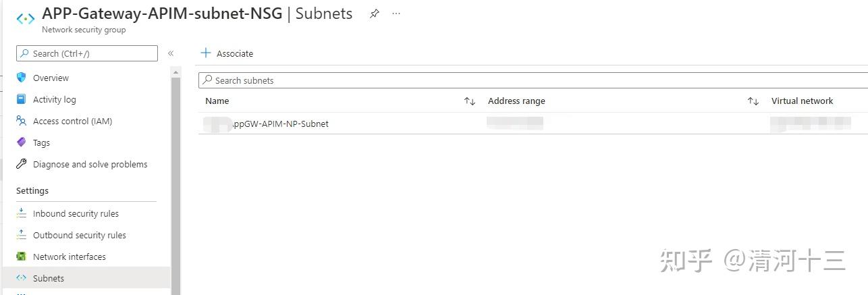Sort by Address range column arrows
Image resolution: width=868 pixels, height=295 pixels.
click(x=753, y=101)
